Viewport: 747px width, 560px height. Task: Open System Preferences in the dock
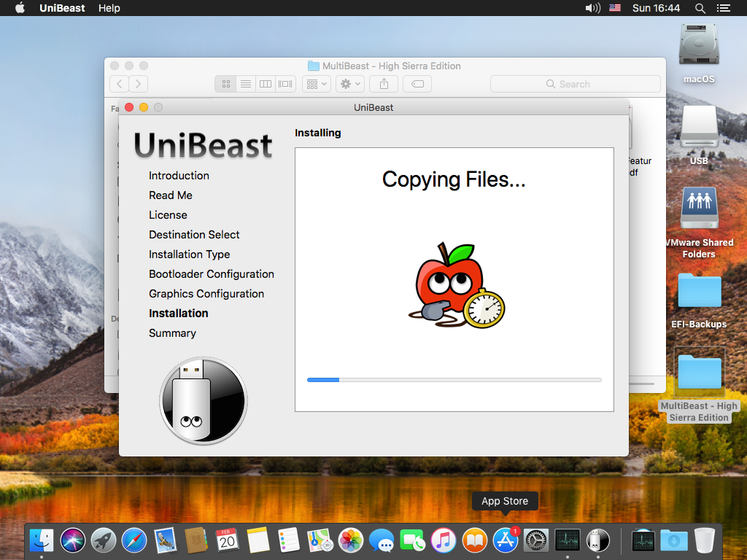pos(536,540)
